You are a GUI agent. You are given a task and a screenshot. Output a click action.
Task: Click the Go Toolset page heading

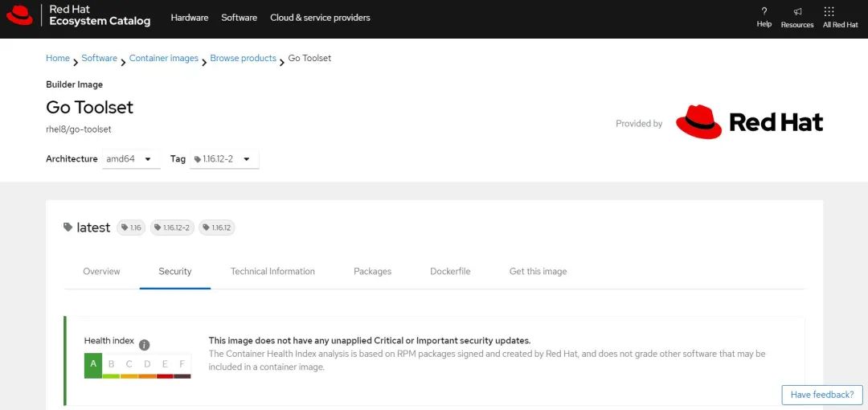point(90,107)
